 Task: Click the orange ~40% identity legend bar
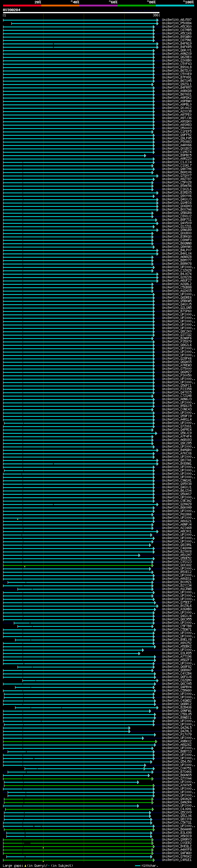(60, 6)
